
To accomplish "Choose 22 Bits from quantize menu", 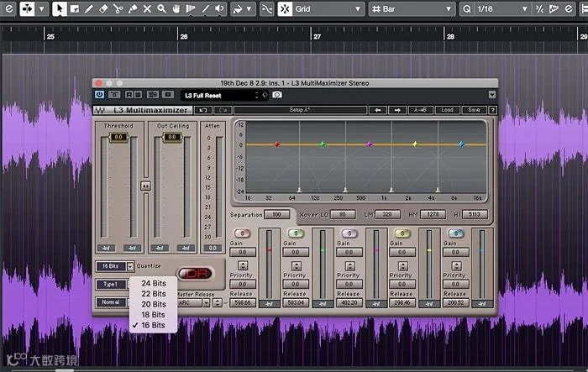I will 154,294.
